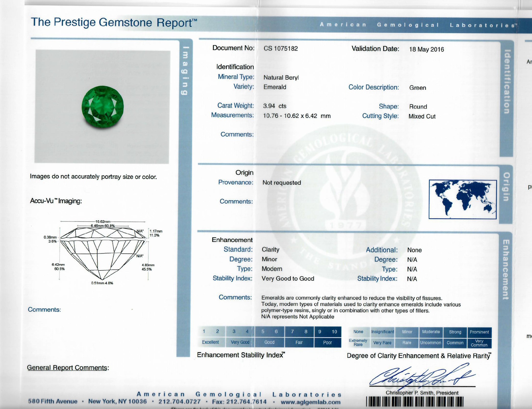This screenshot has height=409, width=532.
Task: Click the 'Emerald' variety value
Action: tap(275, 87)
